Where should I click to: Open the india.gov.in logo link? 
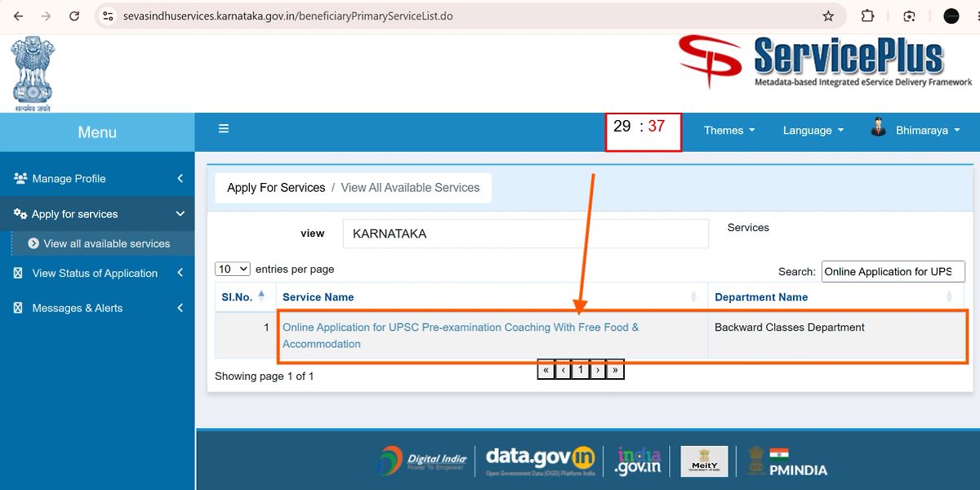(639, 461)
